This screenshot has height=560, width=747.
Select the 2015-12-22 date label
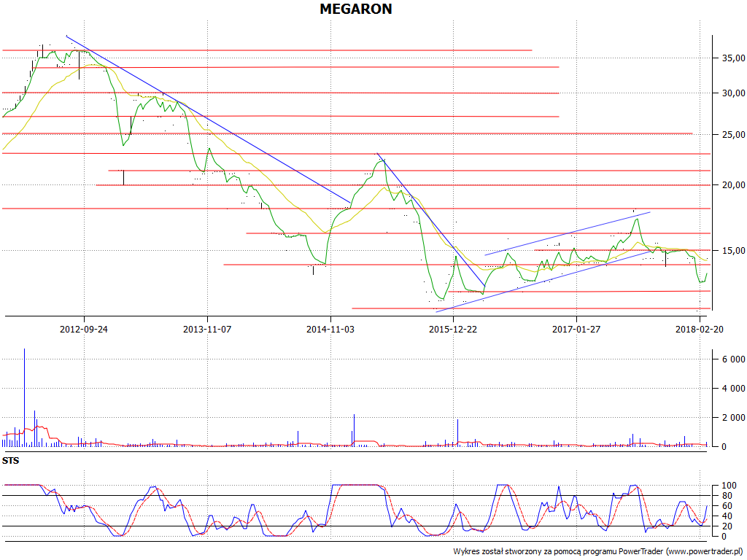tap(453, 329)
